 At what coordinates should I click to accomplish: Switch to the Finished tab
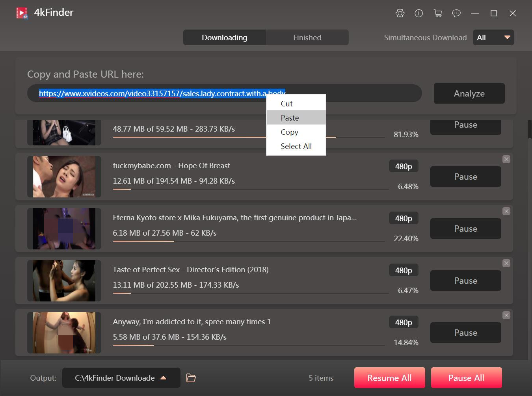307,37
